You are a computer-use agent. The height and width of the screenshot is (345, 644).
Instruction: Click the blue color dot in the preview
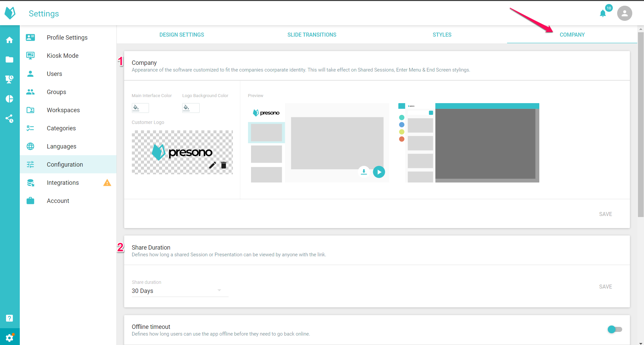(x=402, y=125)
